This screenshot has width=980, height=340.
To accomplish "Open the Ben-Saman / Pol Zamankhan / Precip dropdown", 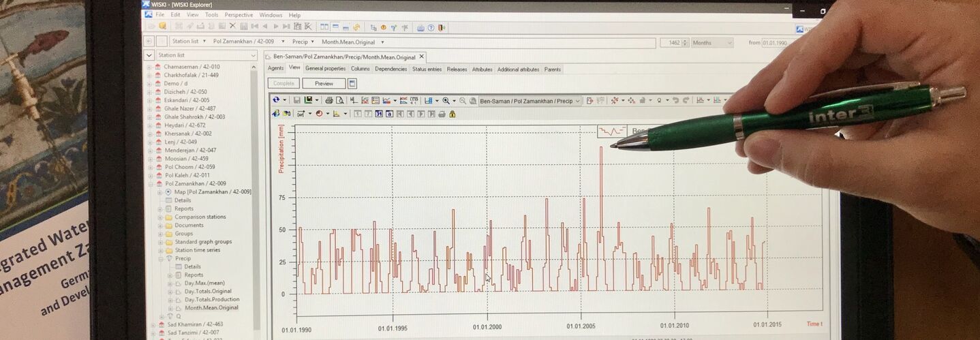I will [x=577, y=101].
